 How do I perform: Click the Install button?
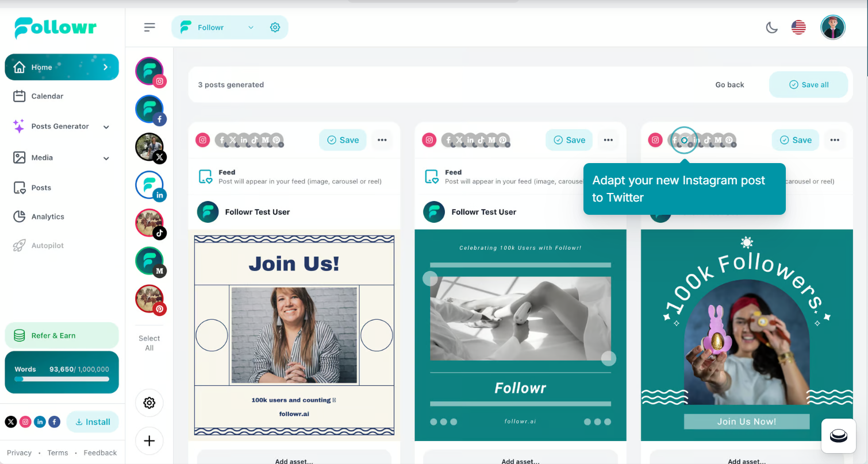pos(93,422)
